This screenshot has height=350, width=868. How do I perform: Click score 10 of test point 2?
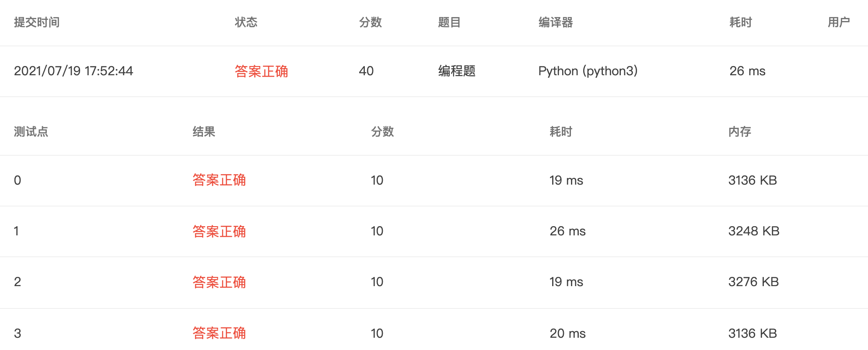point(377,282)
